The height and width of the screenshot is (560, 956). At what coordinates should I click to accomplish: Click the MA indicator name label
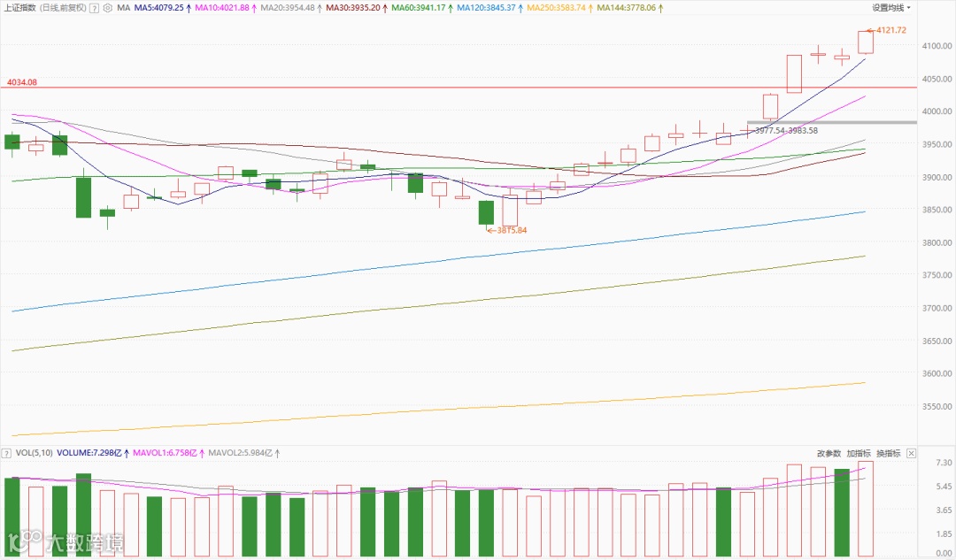point(124,8)
